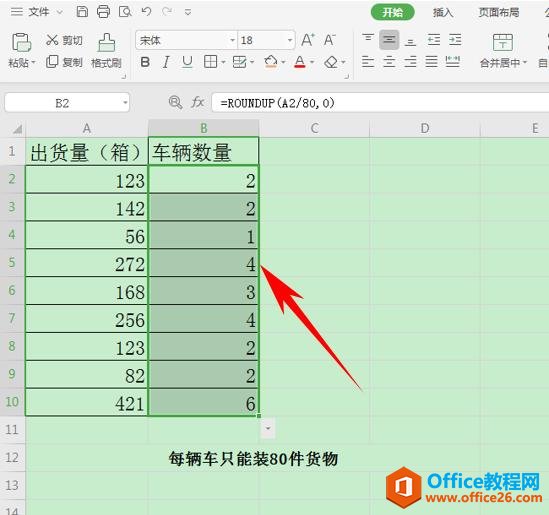Image resolution: width=549 pixels, height=515 pixels.
Task: Click the Increase Font Size icon
Action: [x=308, y=40]
